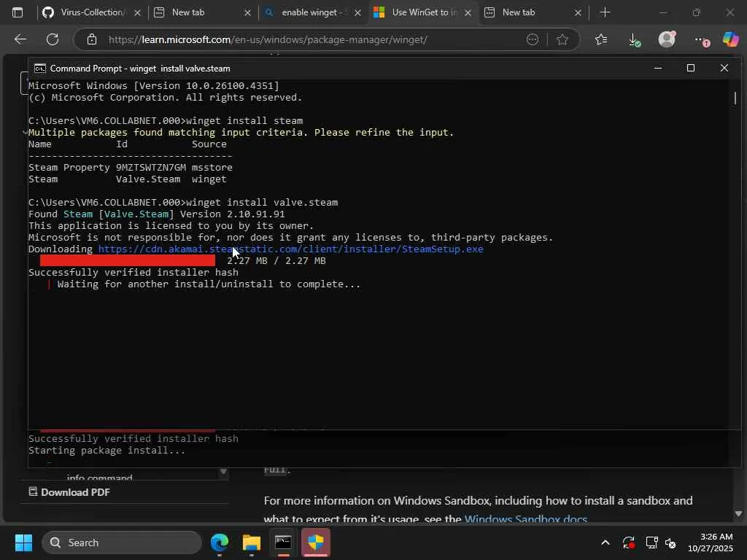The height and width of the screenshot is (560, 747).
Task: Open a new browser tab with plus
Action: pyautogui.click(x=605, y=12)
